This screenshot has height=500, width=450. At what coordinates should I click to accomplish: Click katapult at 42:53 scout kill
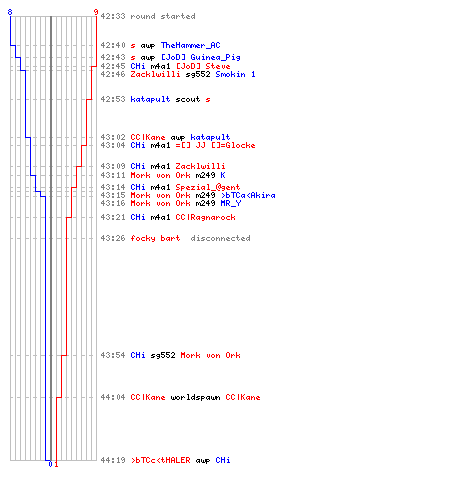150,99
